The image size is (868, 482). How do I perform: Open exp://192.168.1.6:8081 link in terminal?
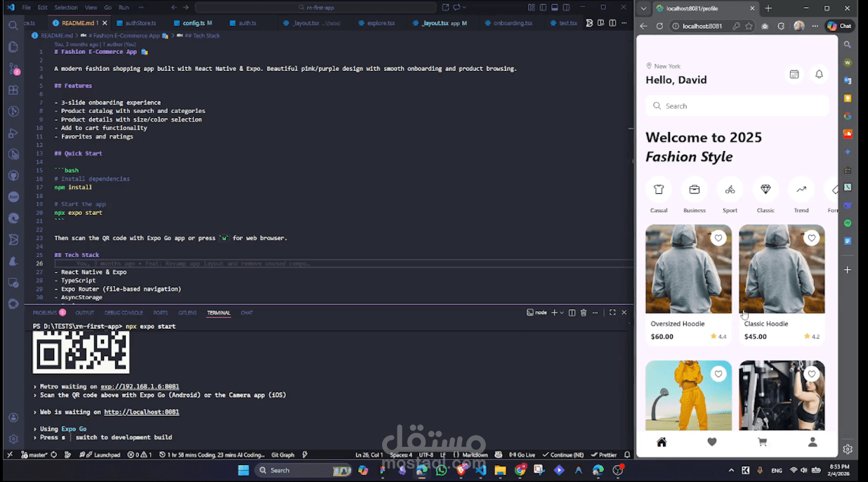[x=140, y=386]
